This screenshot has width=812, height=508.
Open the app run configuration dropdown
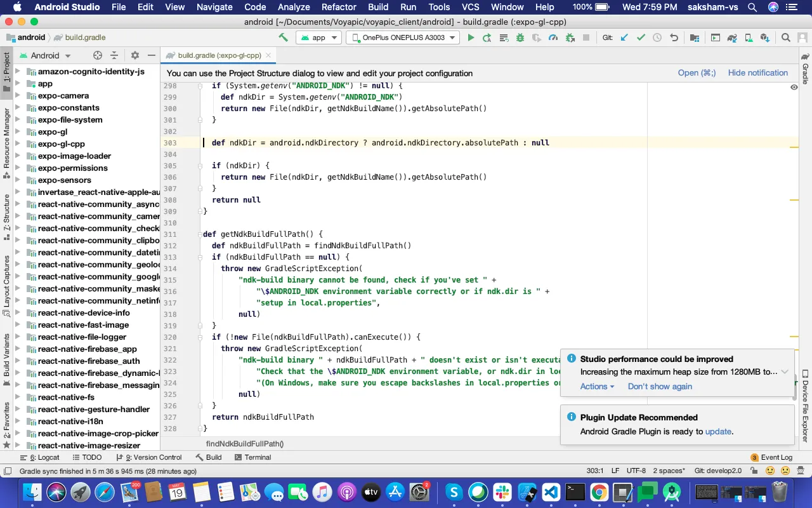pyautogui.click(x=318, y=37)
